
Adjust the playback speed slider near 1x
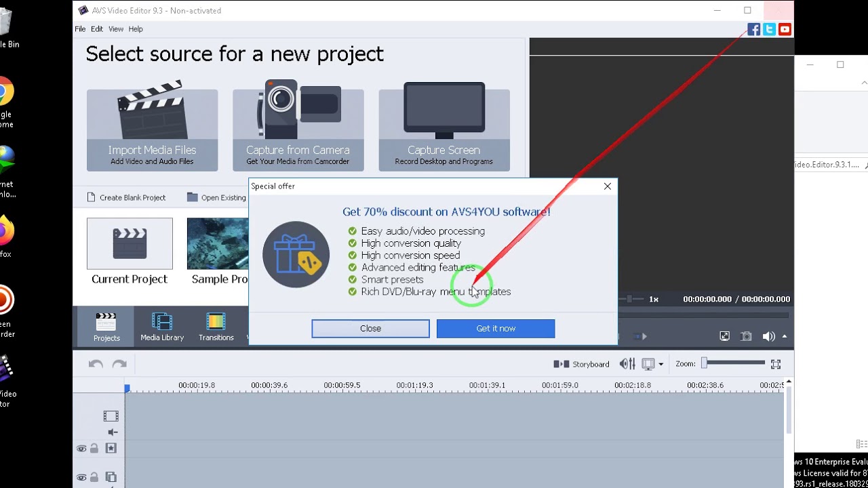pos(631,299)
